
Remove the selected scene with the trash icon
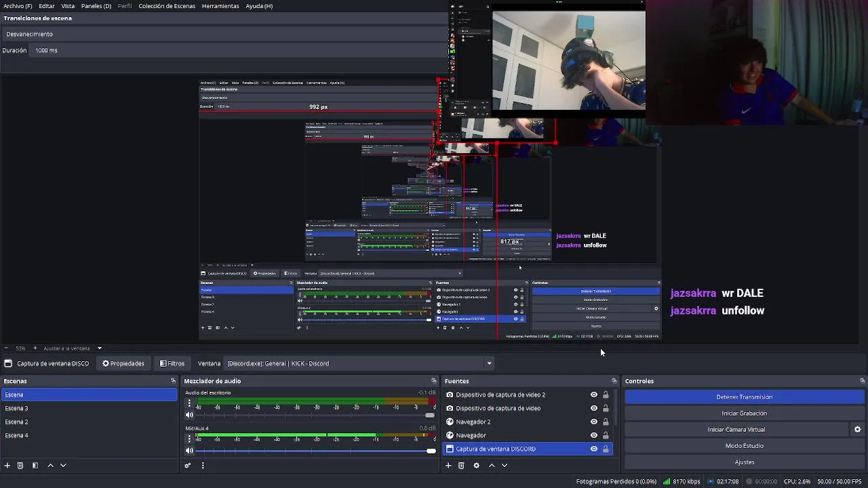tap(20, 466)
